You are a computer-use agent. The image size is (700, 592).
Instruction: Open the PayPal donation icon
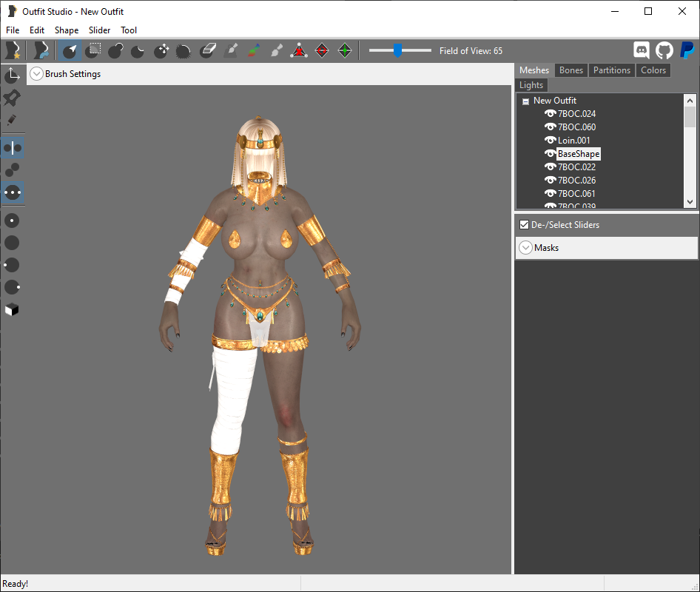tap(687, 50)
